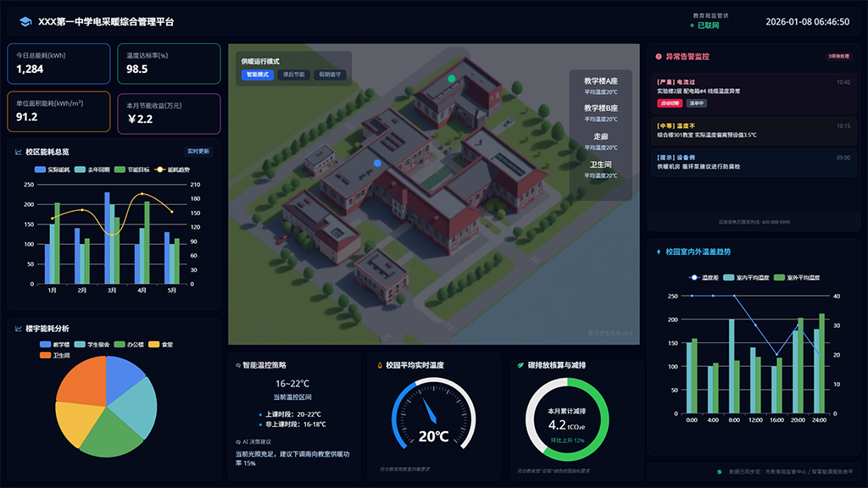
Task: Select the 智能模式 heating mode
Action: (x=257, y=75)
